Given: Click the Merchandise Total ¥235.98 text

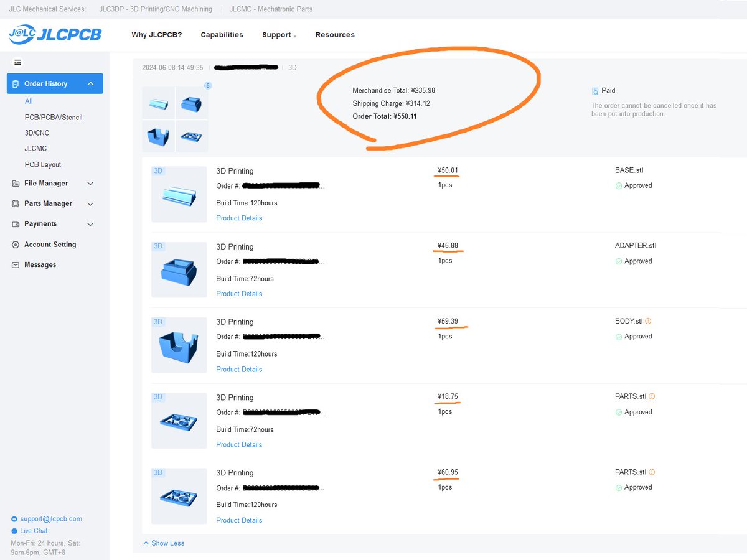Looking at the screenshot, I should click(x=394, y=90).
